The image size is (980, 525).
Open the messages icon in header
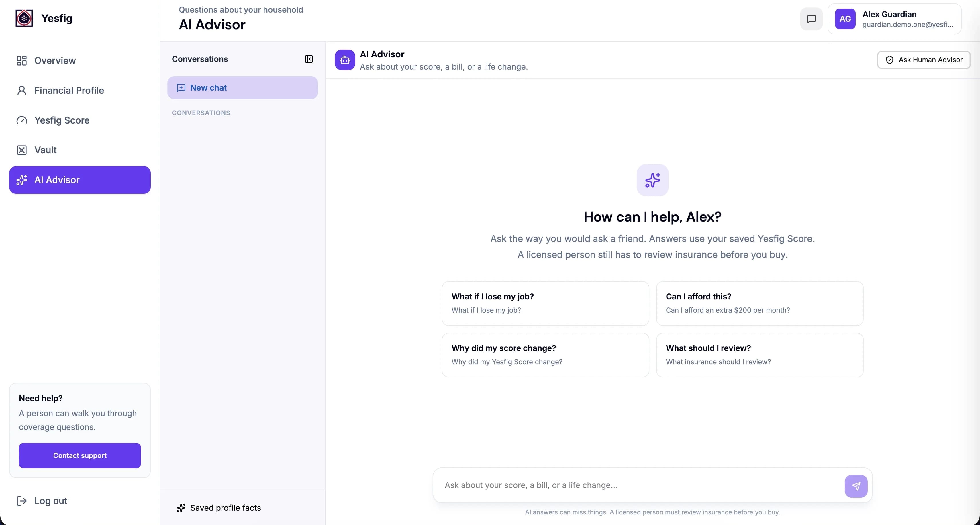(x=811, y=19)
